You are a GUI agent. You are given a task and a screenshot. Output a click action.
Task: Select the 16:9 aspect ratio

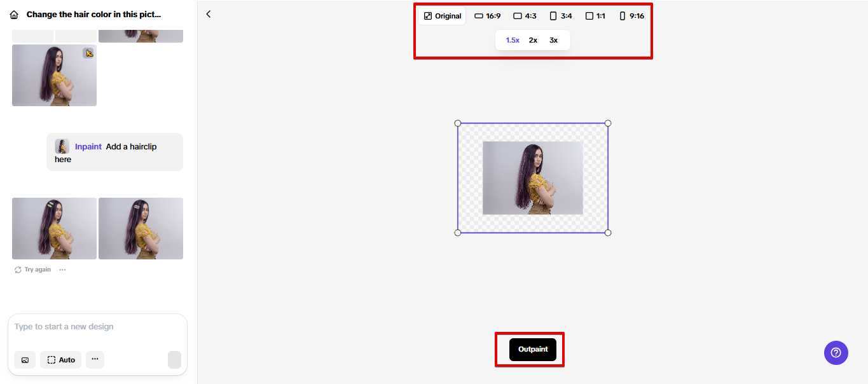[487, 15]
